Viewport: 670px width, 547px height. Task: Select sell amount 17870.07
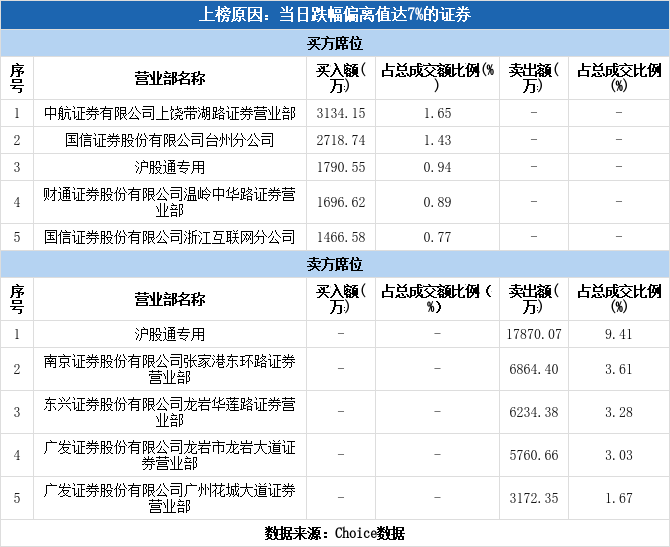(x=534, y=334)
